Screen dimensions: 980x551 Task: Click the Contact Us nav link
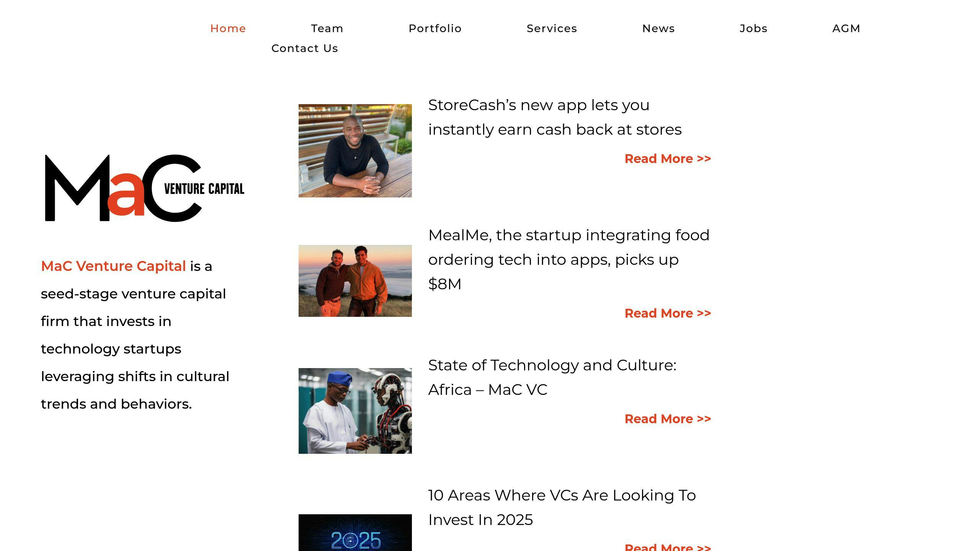tap(305, 48)
